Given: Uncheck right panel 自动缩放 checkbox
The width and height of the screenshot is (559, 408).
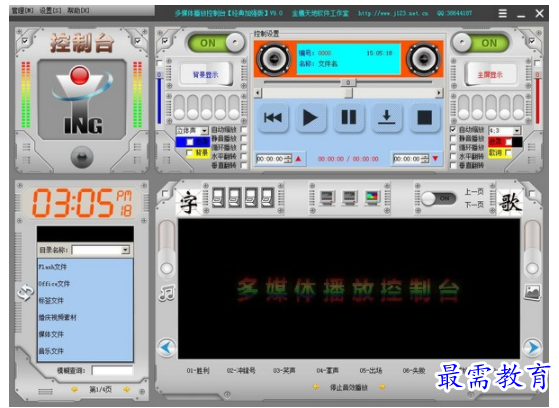Looking at the screenshot, I should click(453, 129).
